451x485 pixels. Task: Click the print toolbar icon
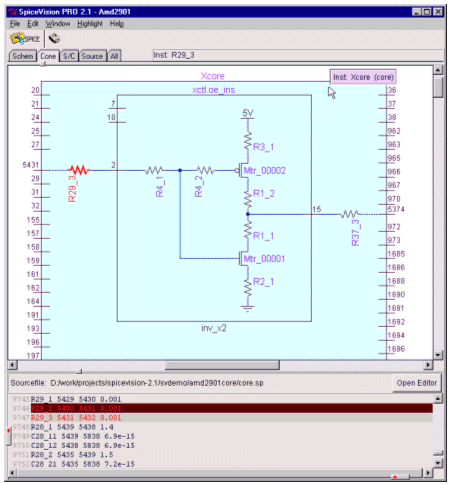(54, 39)
